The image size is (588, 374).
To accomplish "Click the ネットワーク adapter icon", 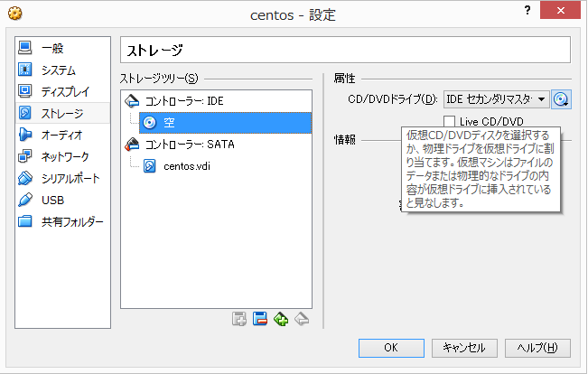I will tap(25, 156).
